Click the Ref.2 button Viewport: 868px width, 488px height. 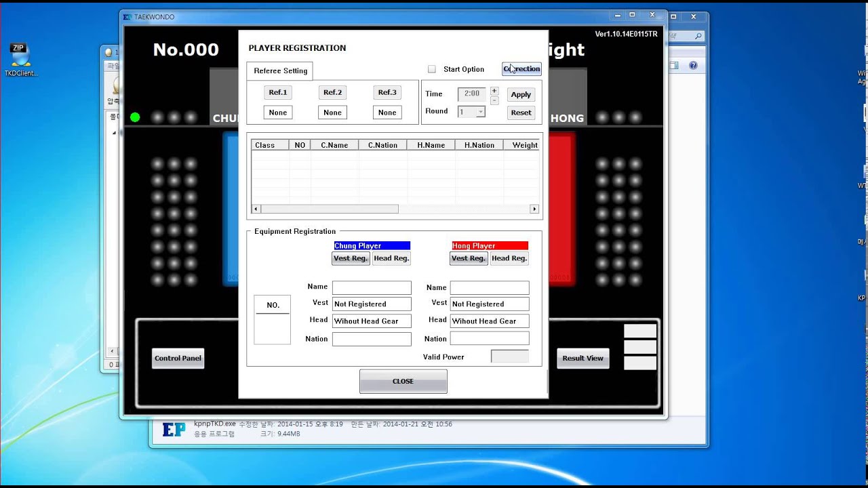pos(332,92)
